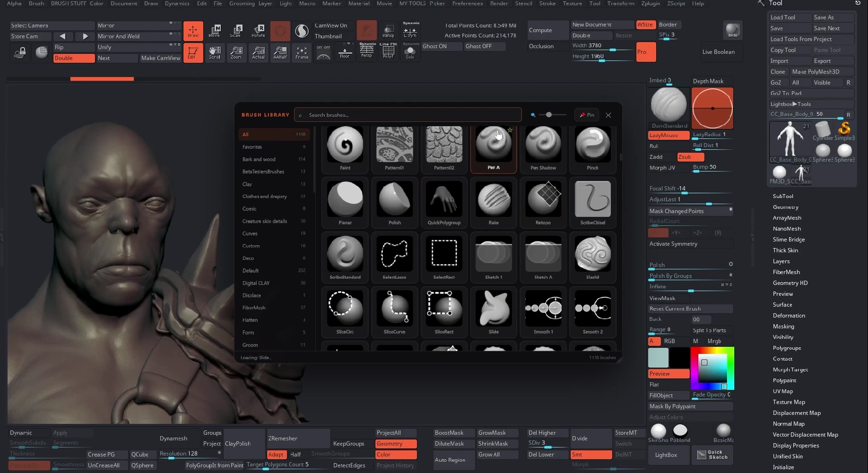The height and width of the screenshot is (473, 868).
Task: Frame the mesh with Frame icon
Action: 302,52
